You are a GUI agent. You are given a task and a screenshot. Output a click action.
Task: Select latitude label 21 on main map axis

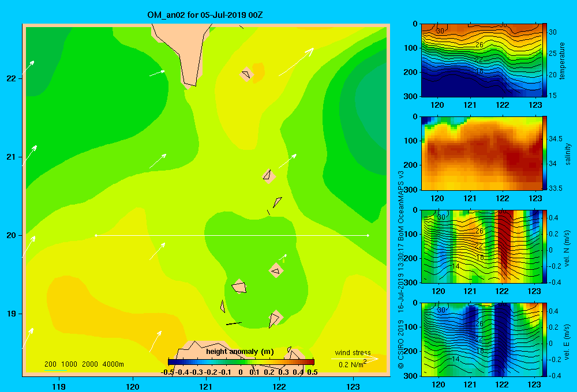12,157
